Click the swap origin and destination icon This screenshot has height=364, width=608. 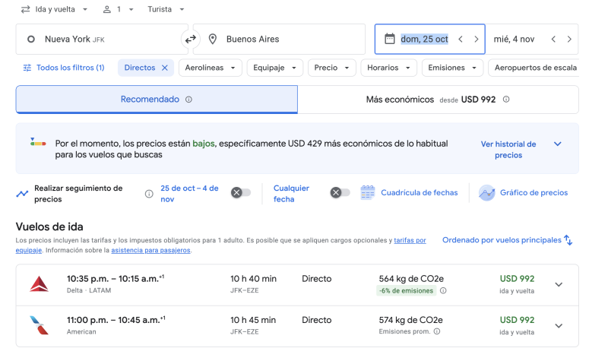(x=191, y=39)
